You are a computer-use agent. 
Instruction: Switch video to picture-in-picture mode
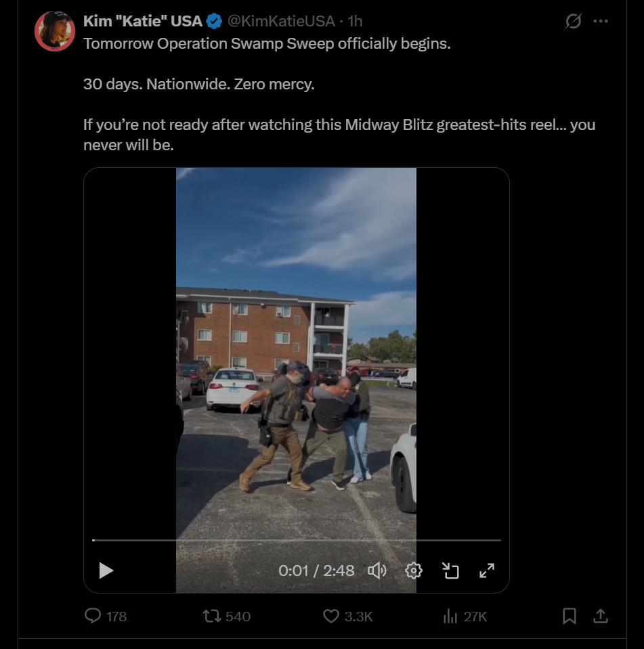[450, 570]
